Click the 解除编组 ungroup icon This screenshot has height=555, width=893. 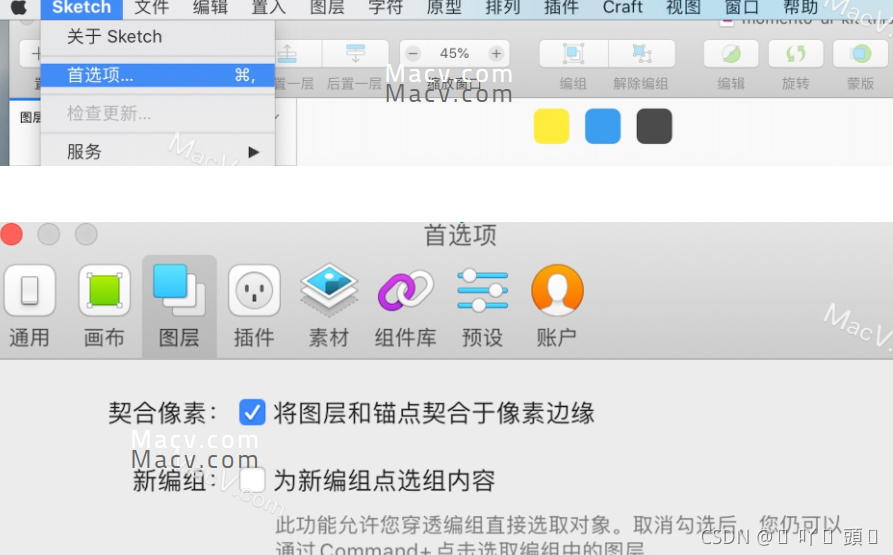642,54
